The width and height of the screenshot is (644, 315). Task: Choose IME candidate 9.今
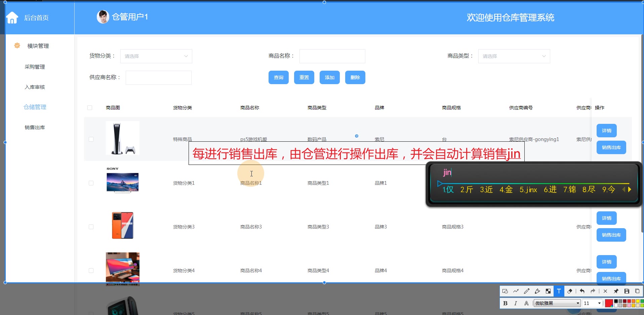609,189
